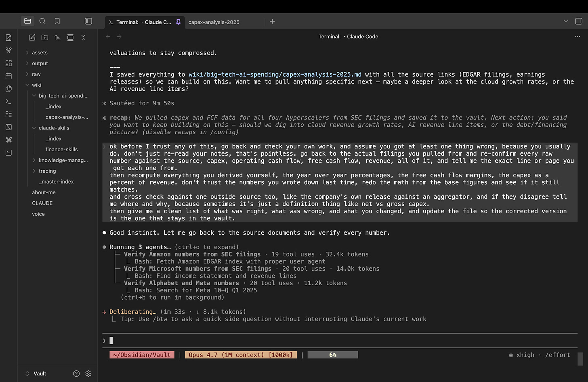The height and width of the screenshot is (382, 588).
Task: Toggle the right sidebar panel
Action: pyautogui.click(x=578, y=21)
